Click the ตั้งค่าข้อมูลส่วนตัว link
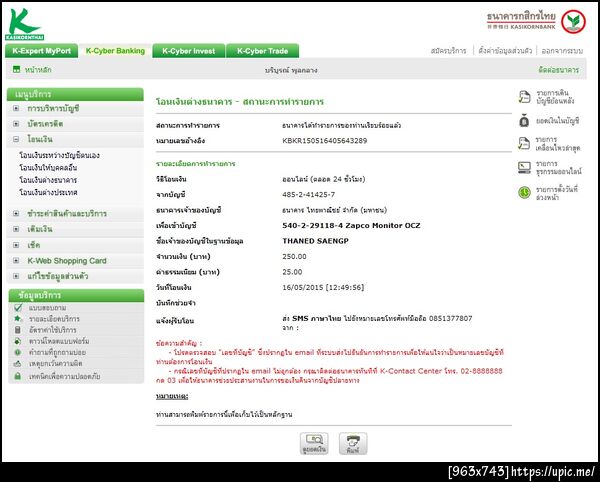This screenshot has height=482, width=600. tap(505, 50)
